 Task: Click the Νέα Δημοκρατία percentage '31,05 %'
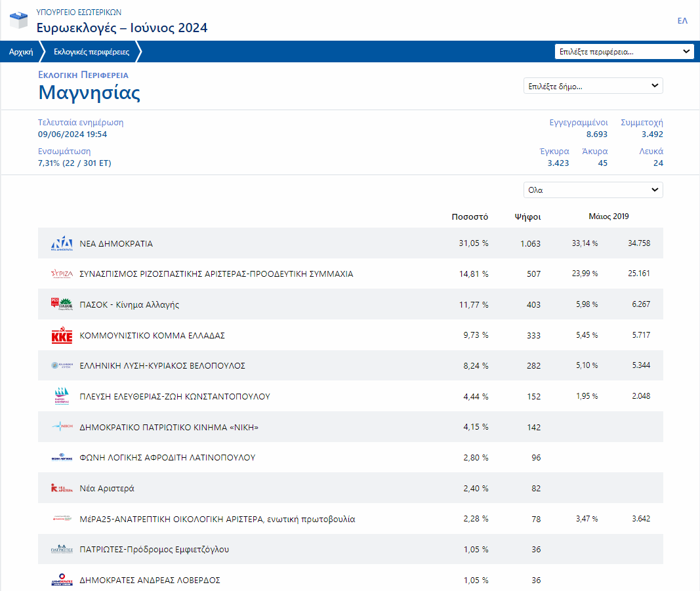coord(474,243)
